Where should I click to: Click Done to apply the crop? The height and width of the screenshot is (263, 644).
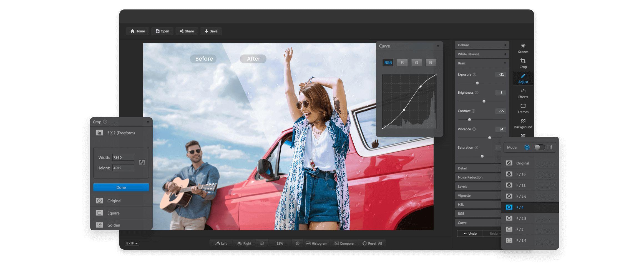(121, 187)
